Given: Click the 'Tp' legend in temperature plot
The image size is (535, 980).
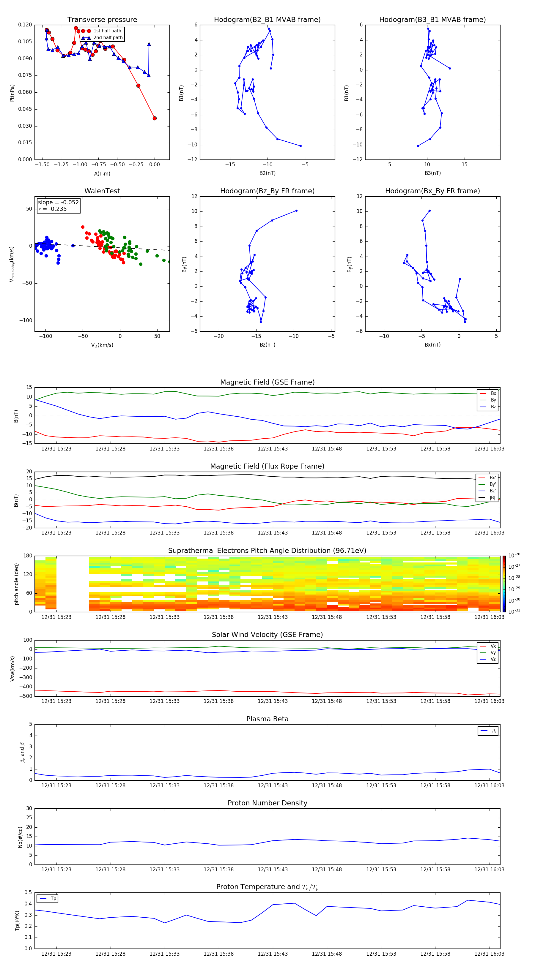Looking at the screenshot, I should click(x=48, y=899).
